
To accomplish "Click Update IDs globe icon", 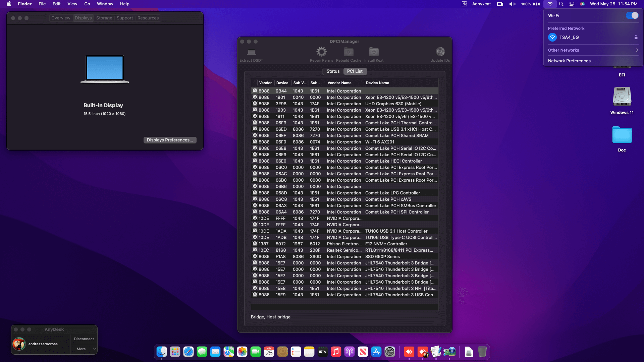I will click(440, 52).
